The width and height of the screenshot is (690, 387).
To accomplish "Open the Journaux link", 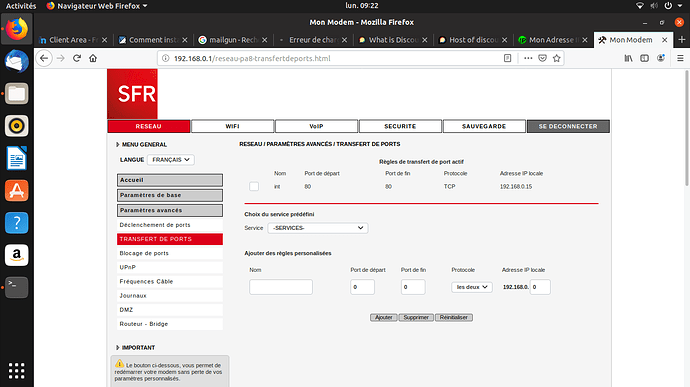I will 170,295.
